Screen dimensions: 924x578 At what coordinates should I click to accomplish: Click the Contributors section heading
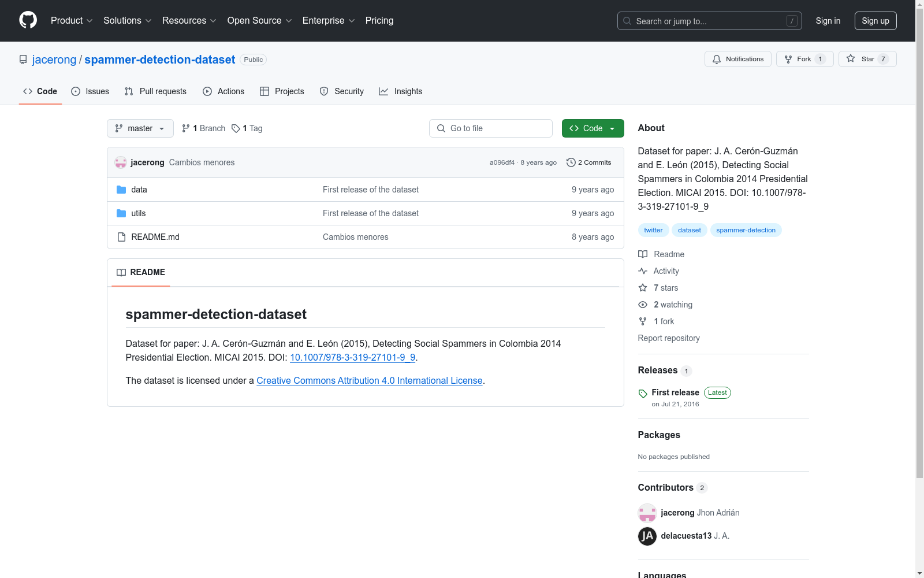pos(666,487)
